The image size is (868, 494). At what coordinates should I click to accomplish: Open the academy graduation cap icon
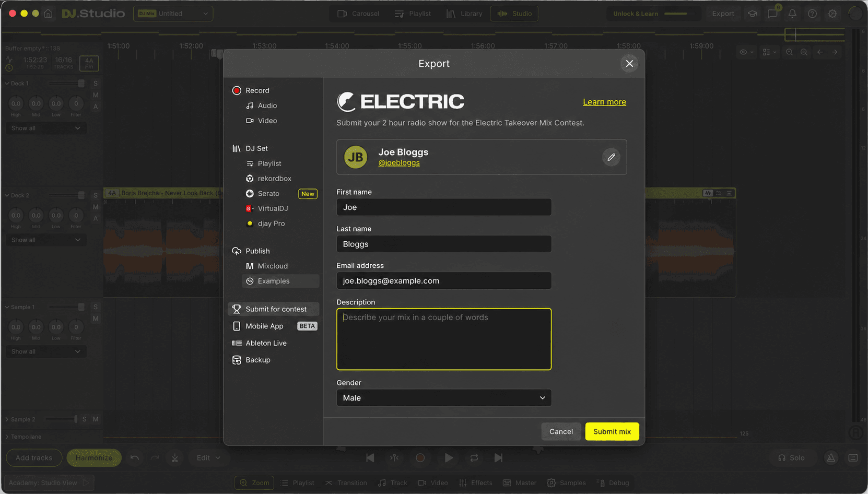coord(753,14)
